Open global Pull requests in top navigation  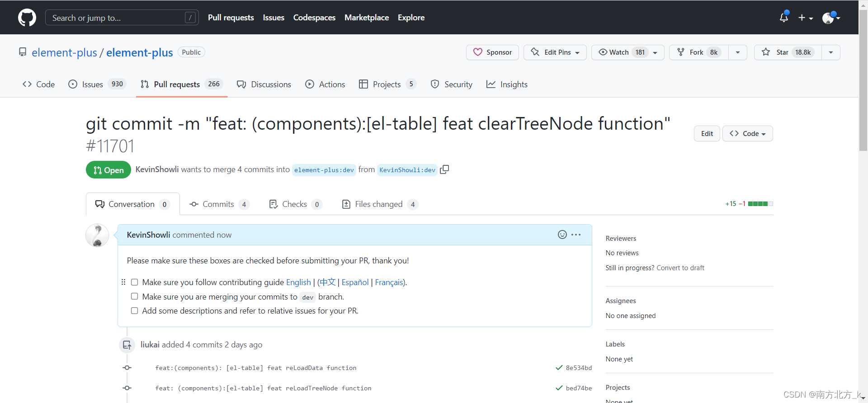[231, 18]
